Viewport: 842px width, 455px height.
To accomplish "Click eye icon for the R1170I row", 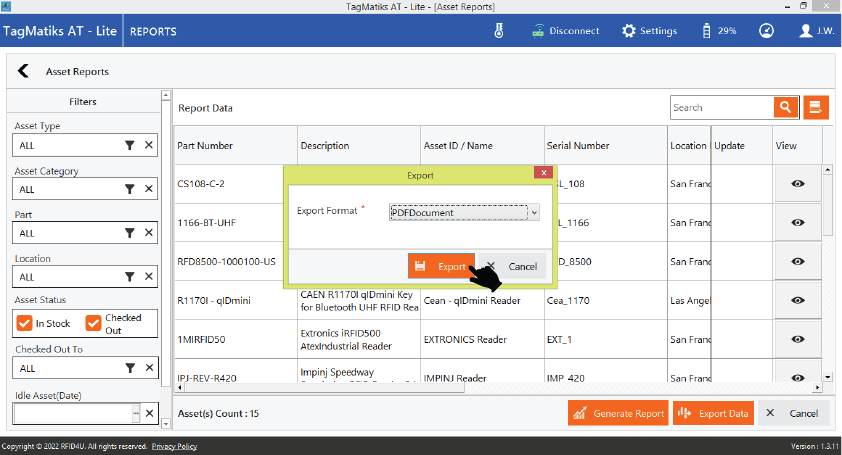I will click(797, 299).
